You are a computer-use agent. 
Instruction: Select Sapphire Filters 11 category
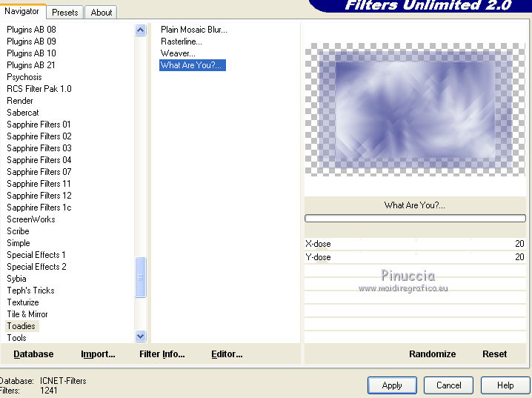(39, 184)
